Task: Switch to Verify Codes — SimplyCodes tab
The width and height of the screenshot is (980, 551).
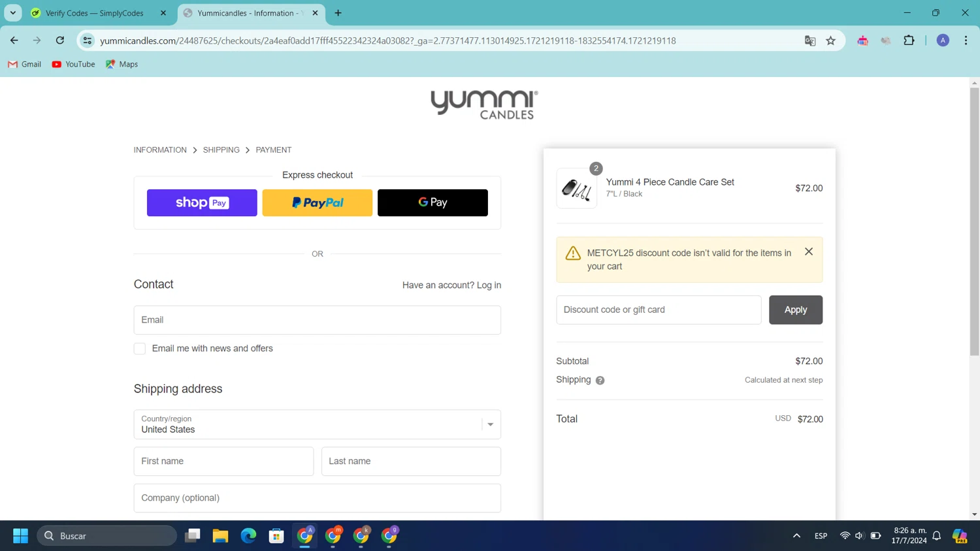Action: 95,13
